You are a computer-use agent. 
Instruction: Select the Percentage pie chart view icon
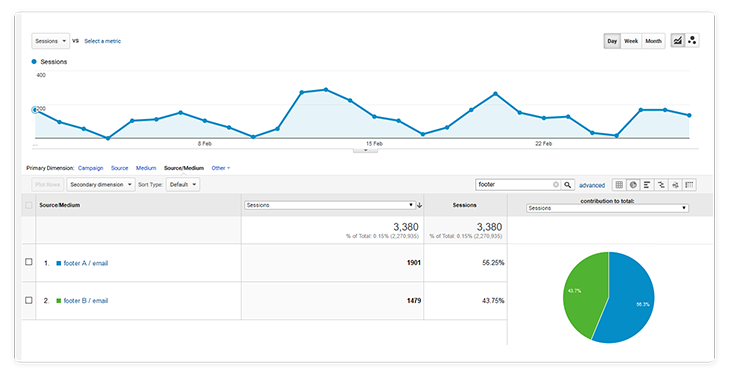[633, 185]
